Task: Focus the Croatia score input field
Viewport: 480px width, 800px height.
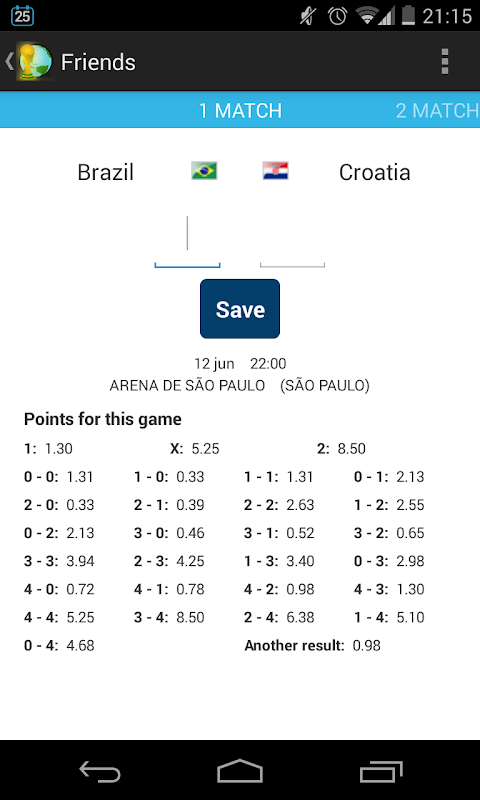Action: point(292,240)
